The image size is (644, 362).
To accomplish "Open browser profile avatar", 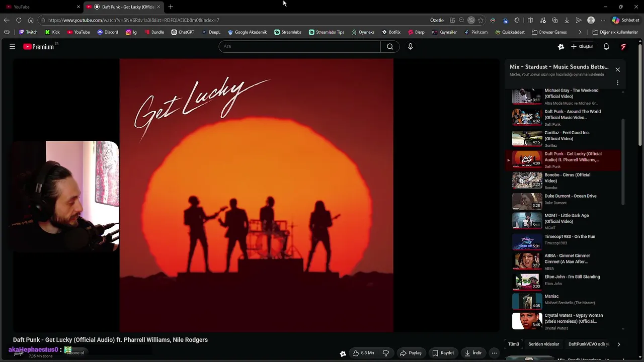I will (591, 20).
